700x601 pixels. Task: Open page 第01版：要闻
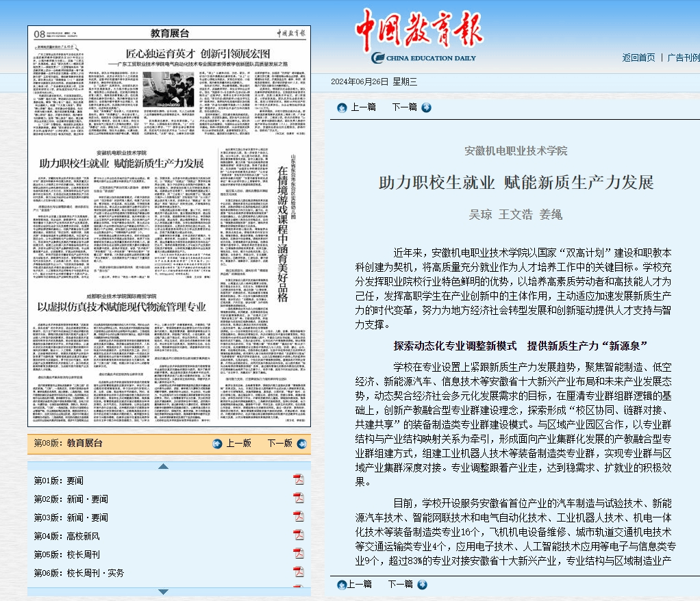pyautogui.click(x=59, y=481)
